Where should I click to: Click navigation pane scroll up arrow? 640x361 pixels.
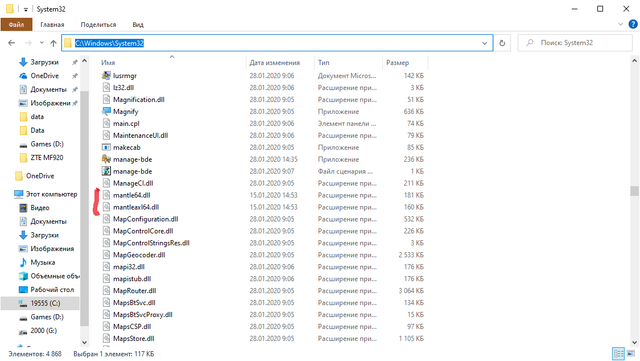point(84,61)
